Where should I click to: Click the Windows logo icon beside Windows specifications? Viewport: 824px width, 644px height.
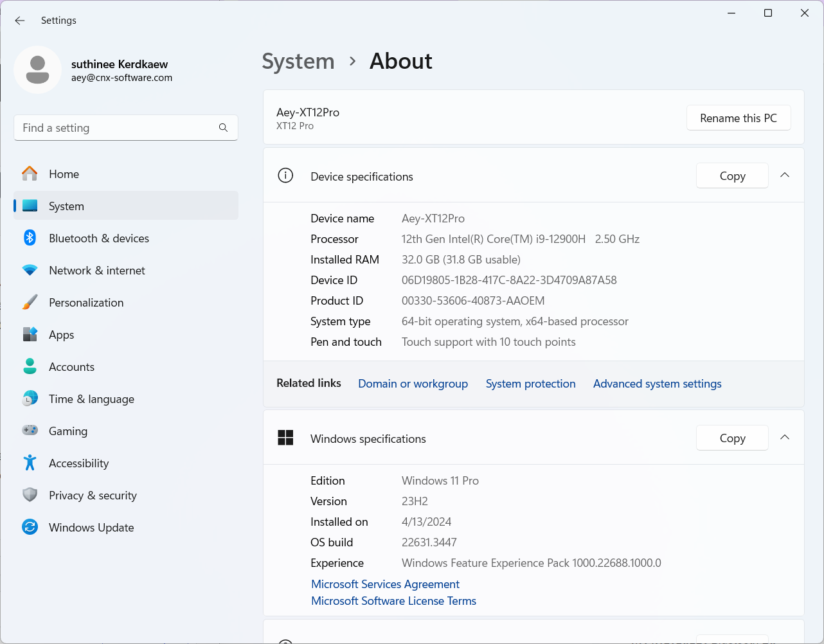285,438
